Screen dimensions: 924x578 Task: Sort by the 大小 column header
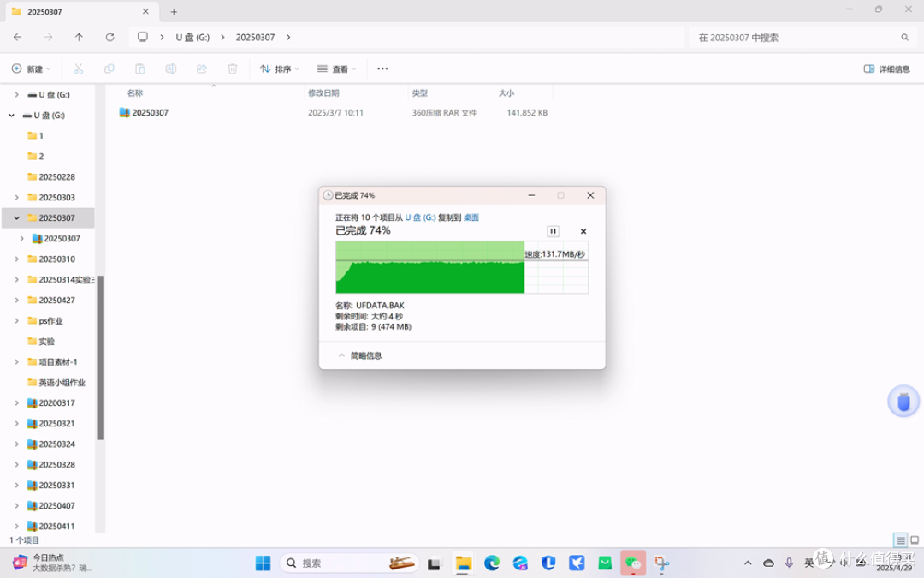pyautogui.click(x=506, y=93)
